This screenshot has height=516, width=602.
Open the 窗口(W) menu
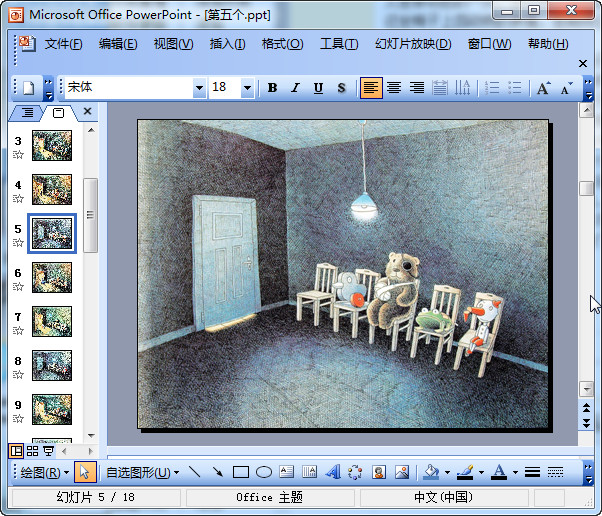pos(490,44)
